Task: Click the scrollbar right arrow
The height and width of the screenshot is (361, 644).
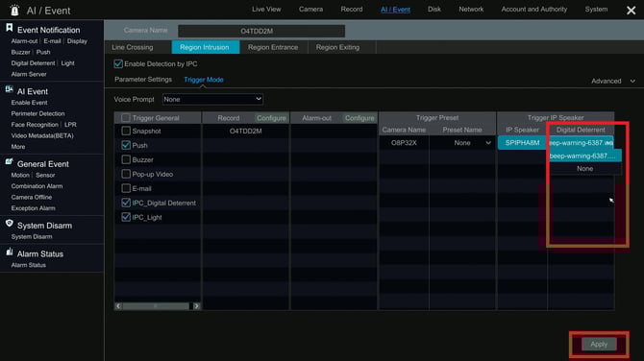Action: 196,306
